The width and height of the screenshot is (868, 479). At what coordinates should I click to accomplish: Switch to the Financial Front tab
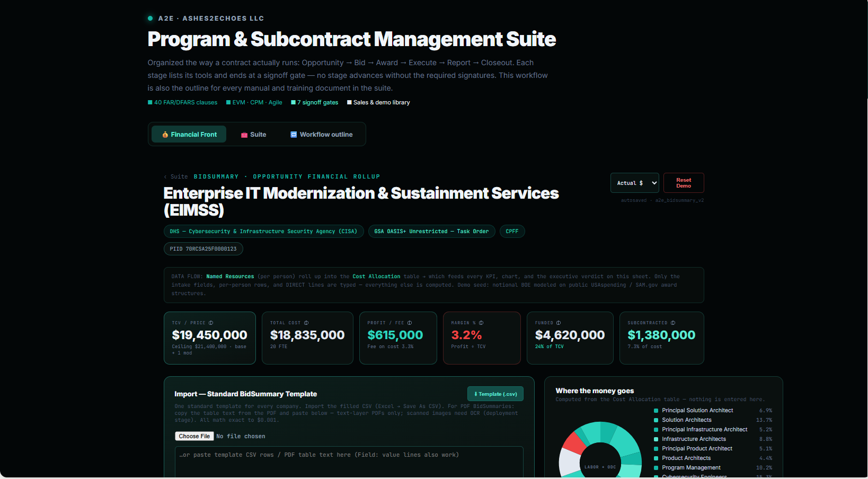189,135
